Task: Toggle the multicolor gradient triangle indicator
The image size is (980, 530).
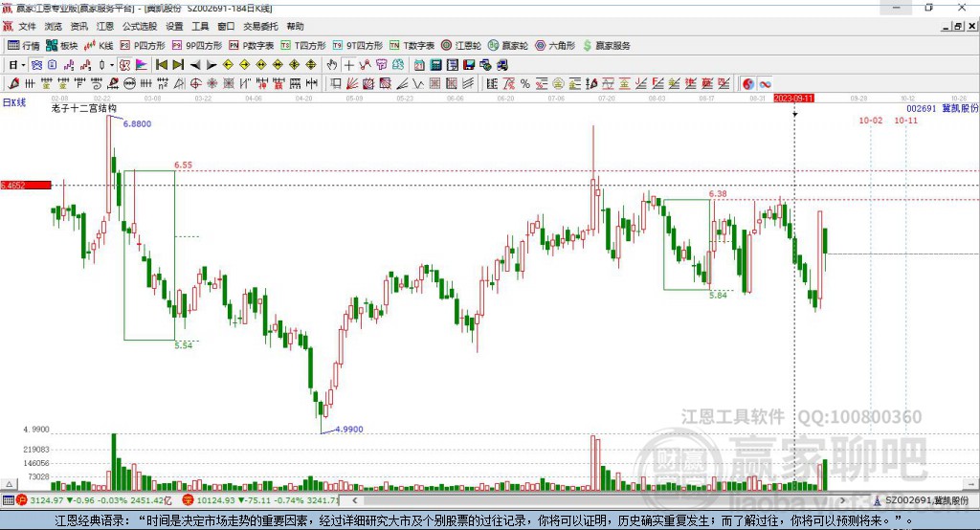Action: coord(142,65)
